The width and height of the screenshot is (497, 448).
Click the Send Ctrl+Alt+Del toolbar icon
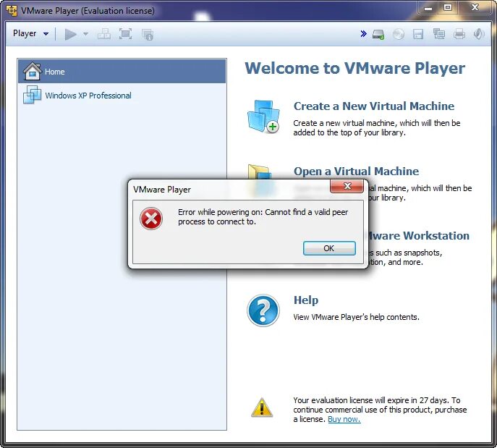104,34
